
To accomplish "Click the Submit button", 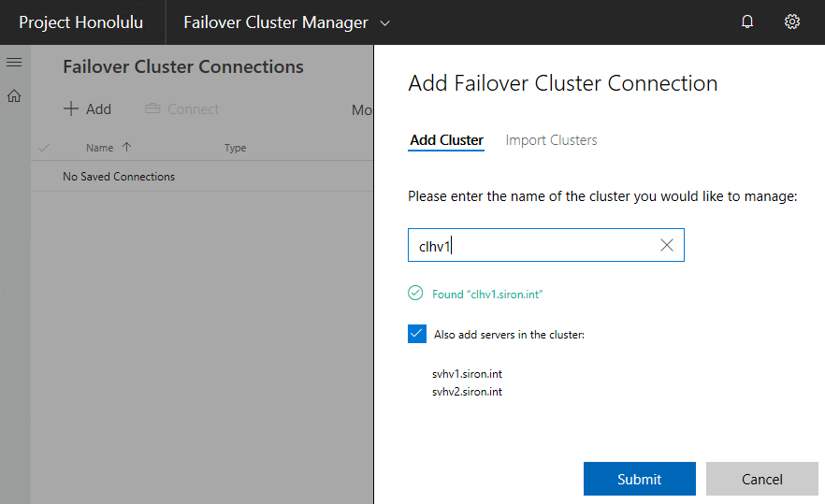I will [x=639, y=479].
